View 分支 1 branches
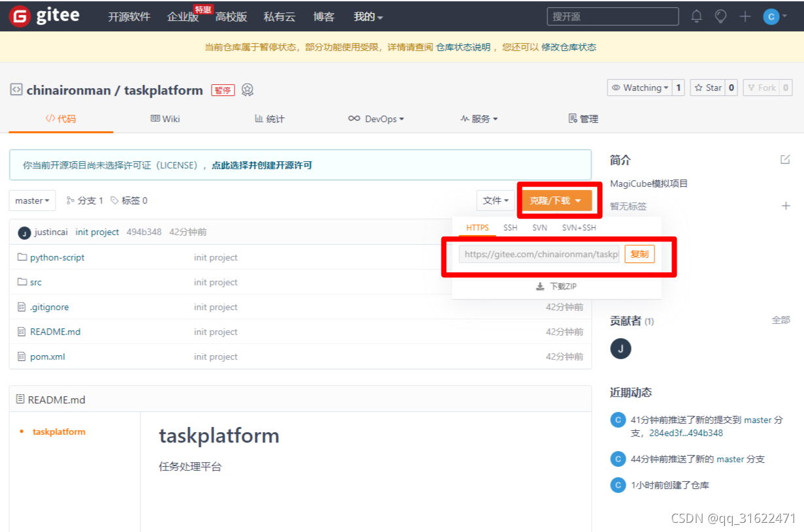This screenshot has width=804, height=532. [x=85, y=200]
